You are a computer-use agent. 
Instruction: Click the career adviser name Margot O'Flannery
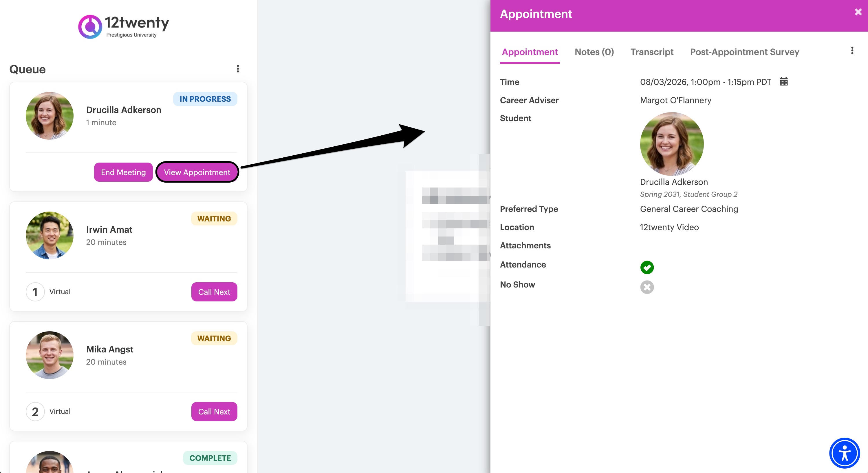point(675,100)
